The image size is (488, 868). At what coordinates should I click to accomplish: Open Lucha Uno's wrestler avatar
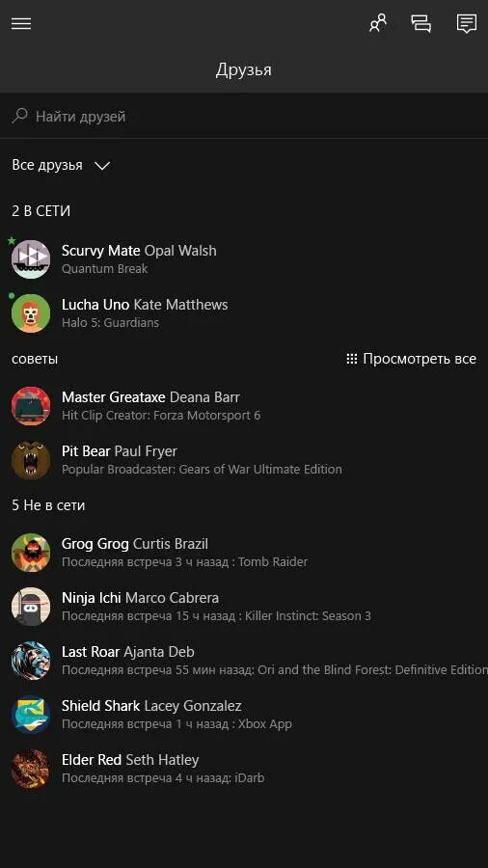coord(31,313)
